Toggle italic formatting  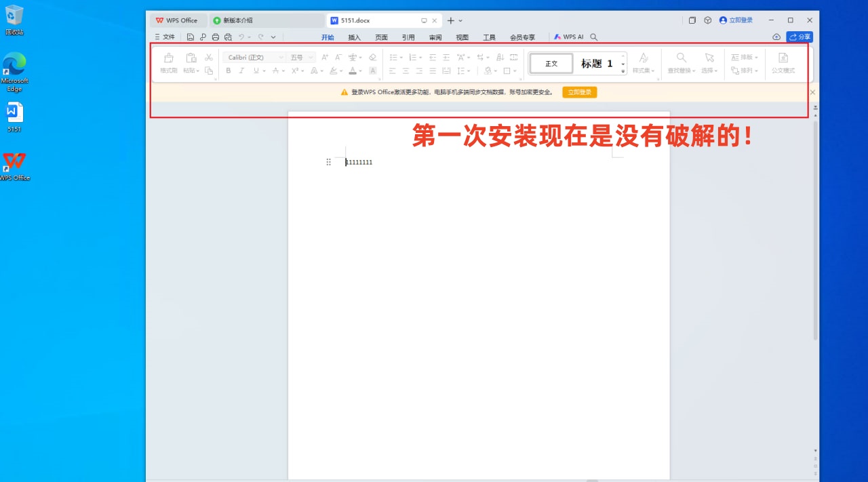(x=241, y=71)
